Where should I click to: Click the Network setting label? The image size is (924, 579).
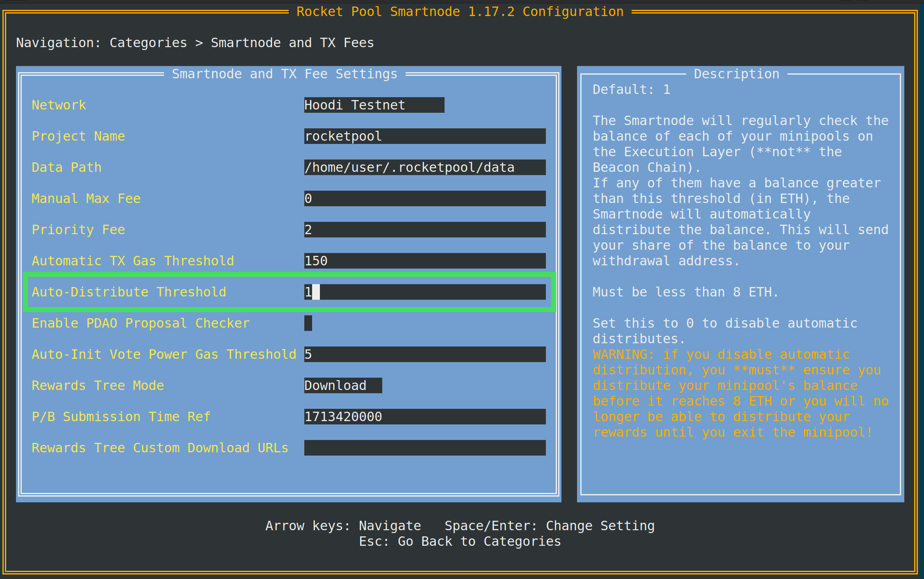(x=59, y=105)
